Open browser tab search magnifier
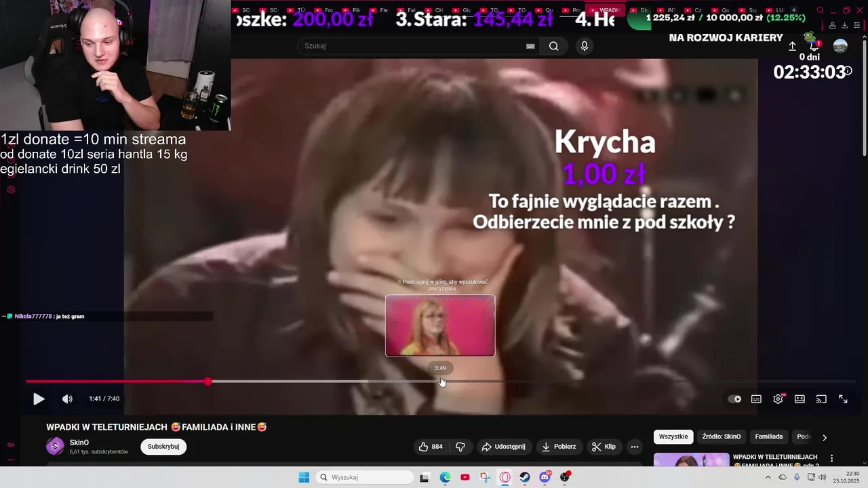Viewport: 868px width, 488px height. pyautogui.click(x=820, y=10)
